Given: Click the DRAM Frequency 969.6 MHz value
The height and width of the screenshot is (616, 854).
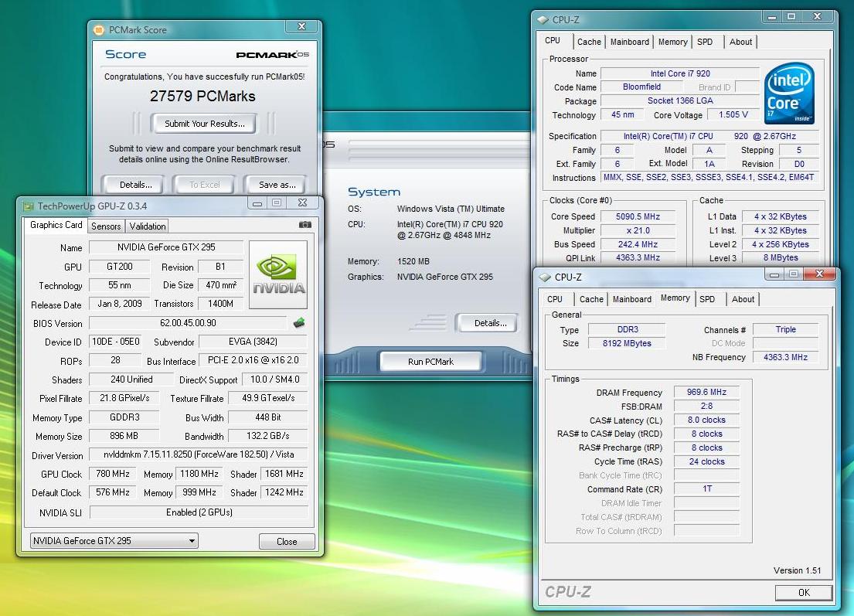Looking at the screenshot, I should [x=706, y=392].
